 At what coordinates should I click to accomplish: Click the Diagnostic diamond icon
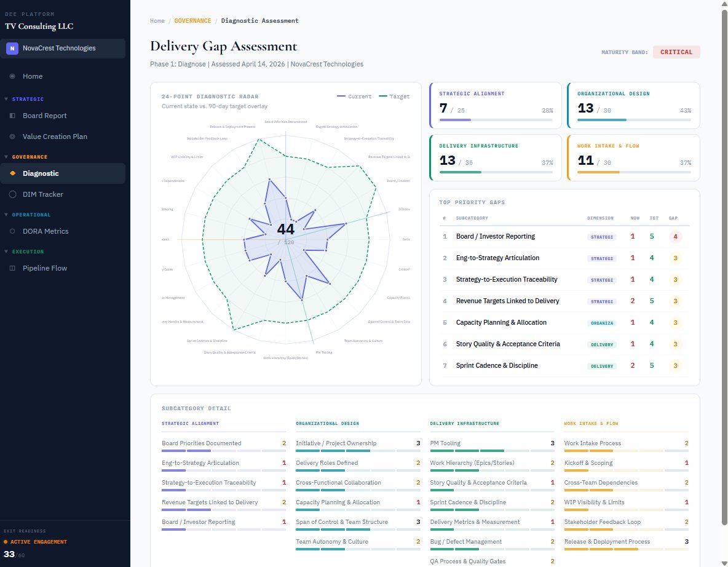point(12,173)
